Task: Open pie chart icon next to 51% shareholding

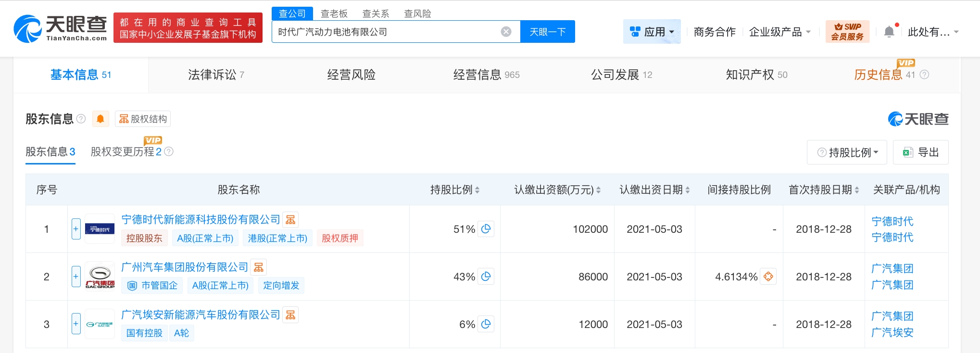Action: [x=486, y=229]
